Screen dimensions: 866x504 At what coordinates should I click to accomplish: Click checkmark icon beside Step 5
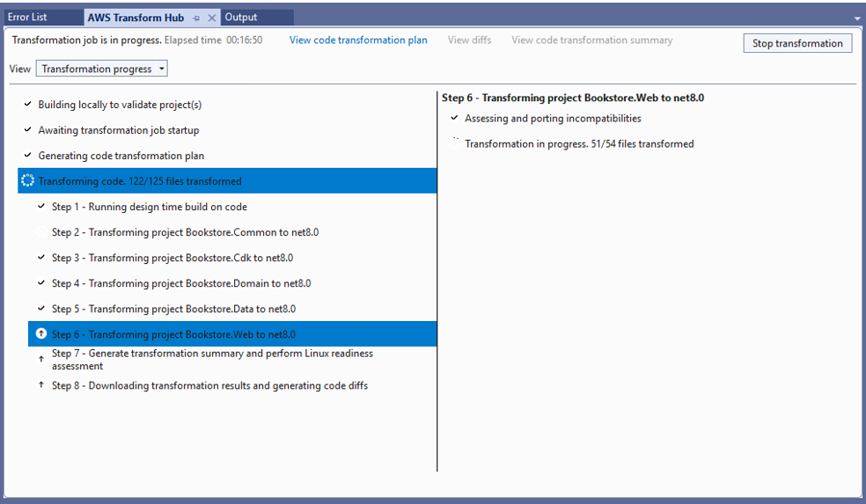(40, 308)
